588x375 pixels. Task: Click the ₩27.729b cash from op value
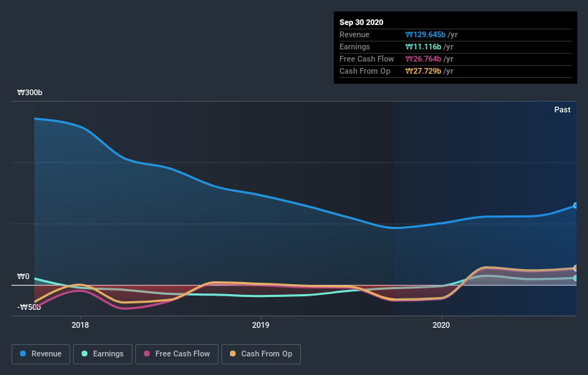tap(423, 71)
